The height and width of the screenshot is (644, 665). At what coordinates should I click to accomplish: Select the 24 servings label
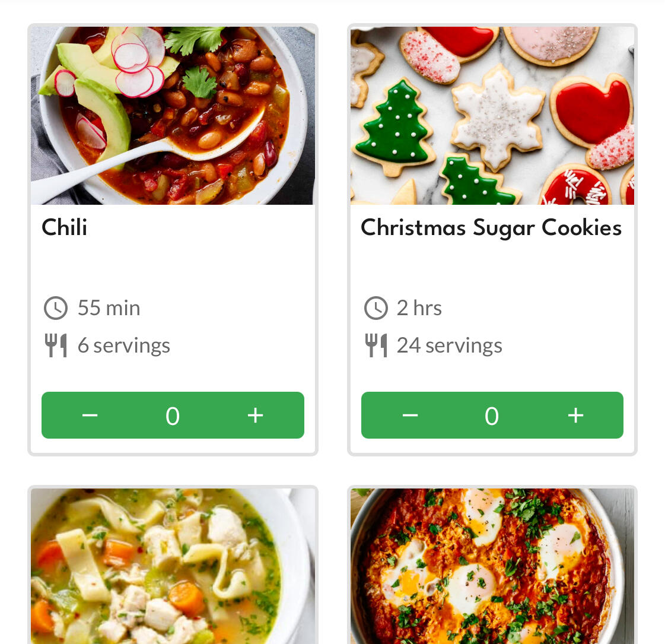450,345
